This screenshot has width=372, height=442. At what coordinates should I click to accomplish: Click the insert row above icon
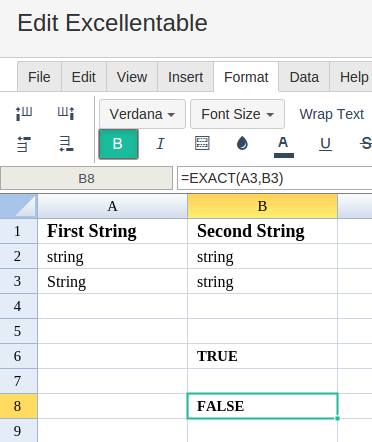[24, 144]
